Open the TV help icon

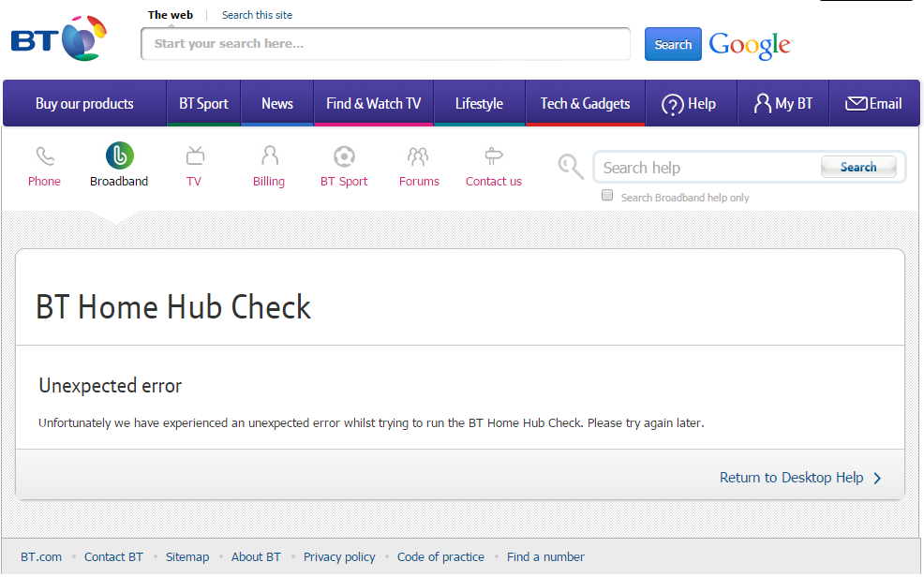tap(195, 156)
